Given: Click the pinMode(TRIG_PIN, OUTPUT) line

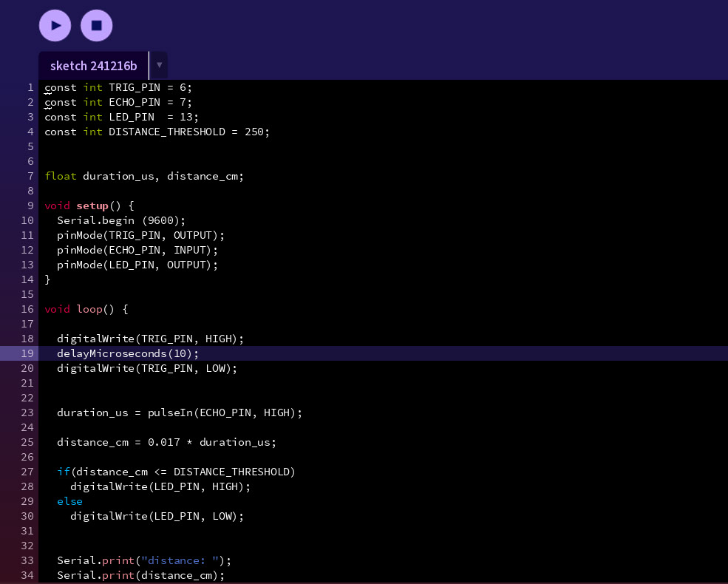Looking at the screenshot, I should pyautogui.click(x=140, y=235).
